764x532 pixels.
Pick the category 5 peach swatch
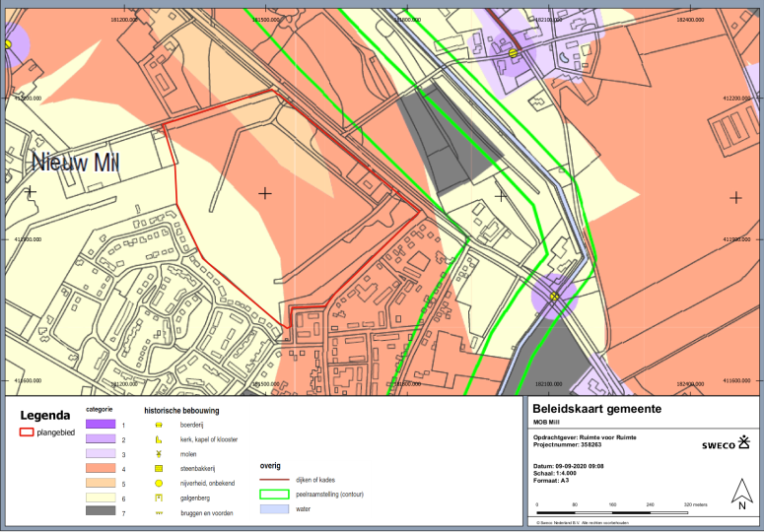[x=101, y=483]
